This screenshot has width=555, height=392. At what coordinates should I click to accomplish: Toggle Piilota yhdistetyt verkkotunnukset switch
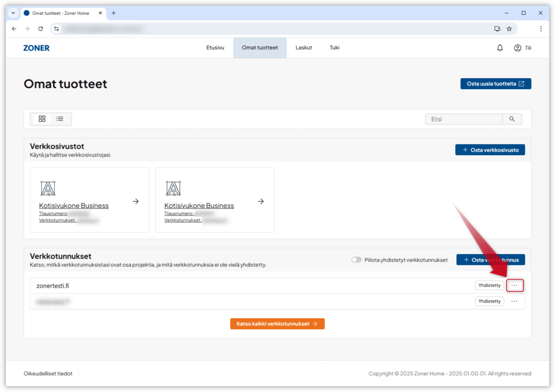tap(356, 260)
